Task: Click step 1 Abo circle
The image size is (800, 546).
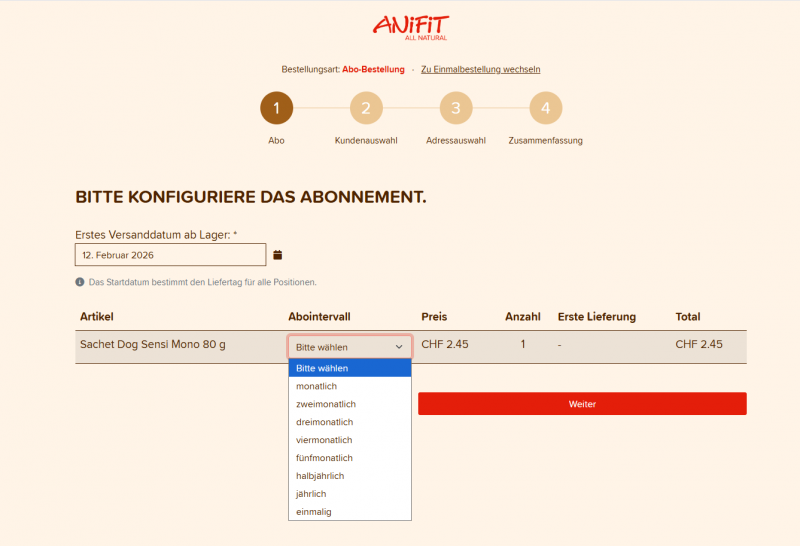Action: pos(276,108)
